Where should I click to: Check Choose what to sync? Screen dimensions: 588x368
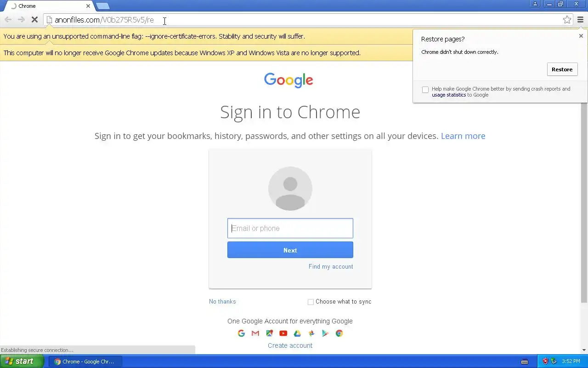click(x=311, y=302)
